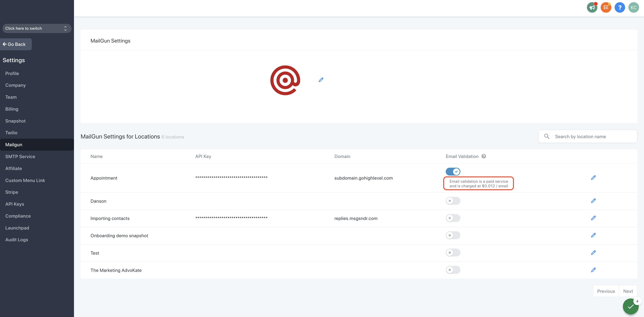Click the Importing contacts location name
644x317 pixels.
pos(110,218)
